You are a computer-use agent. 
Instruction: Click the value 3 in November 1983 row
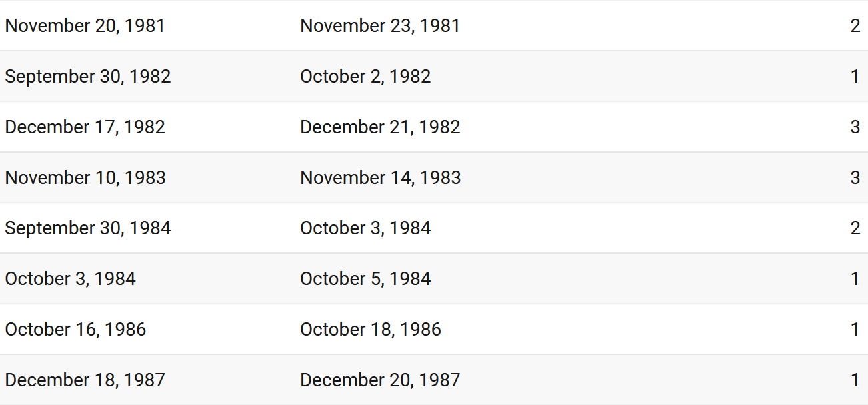(x=855, y=178)
